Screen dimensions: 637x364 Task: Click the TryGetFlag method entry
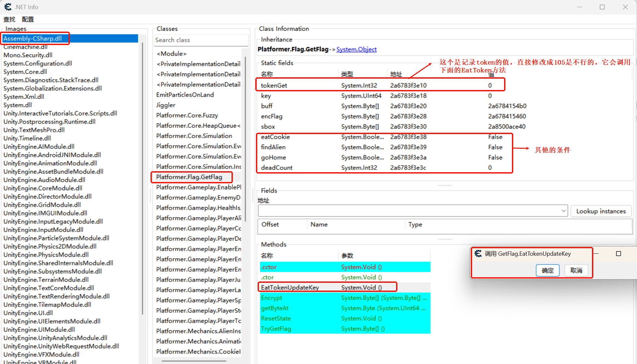(x=276, y=329)
